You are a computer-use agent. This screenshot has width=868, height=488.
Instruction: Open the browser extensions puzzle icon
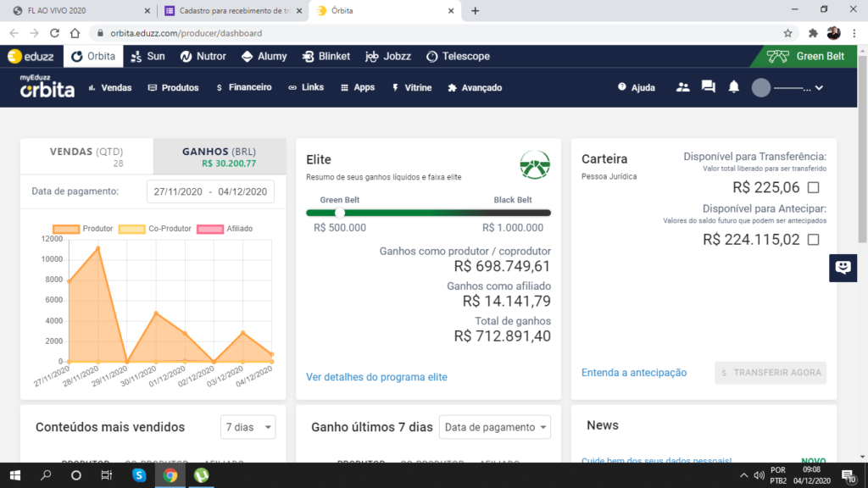point(813,33)
